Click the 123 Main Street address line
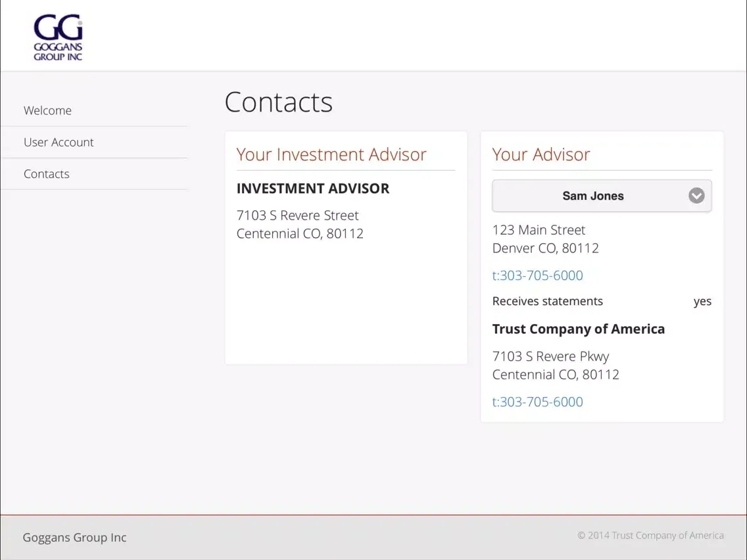 (539, 230)
